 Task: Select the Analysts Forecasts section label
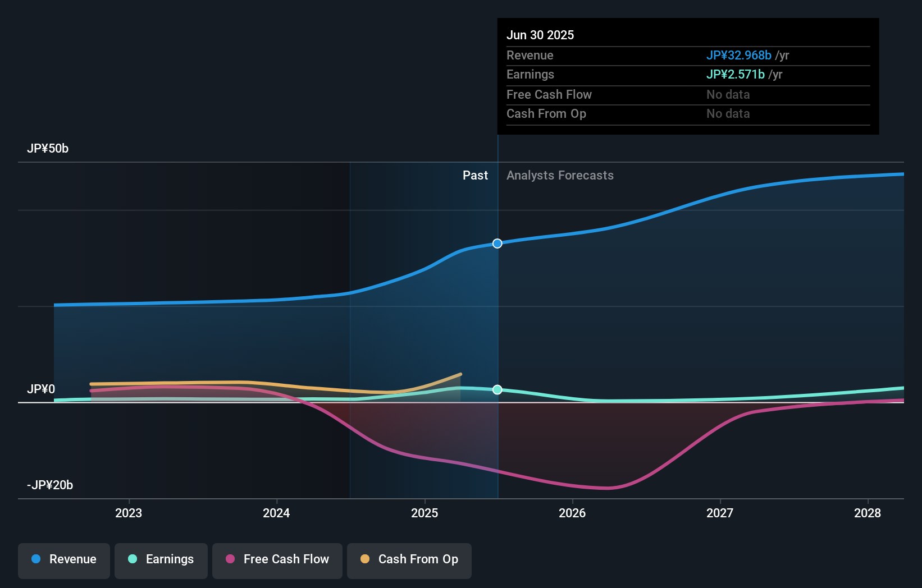560,175
